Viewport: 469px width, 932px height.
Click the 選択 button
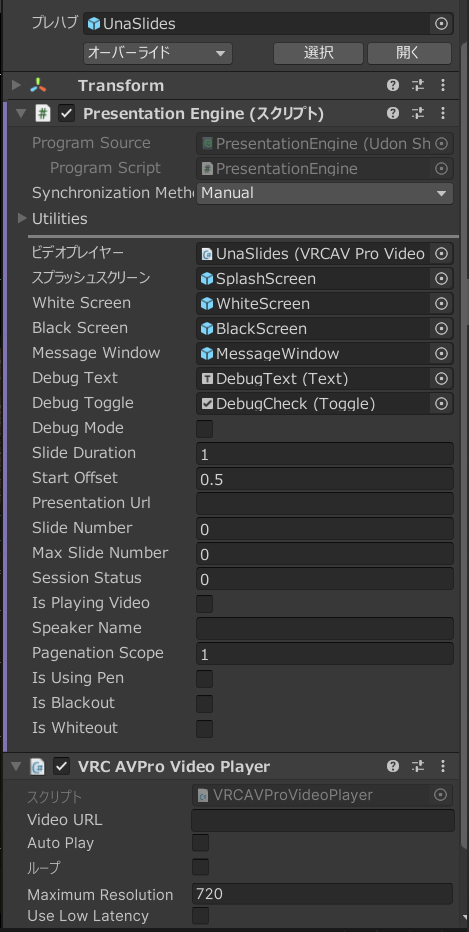pos(318,53)
